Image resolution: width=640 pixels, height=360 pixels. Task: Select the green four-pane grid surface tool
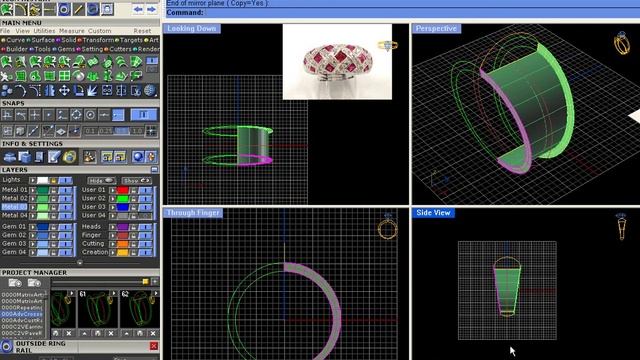pos(64,76)
